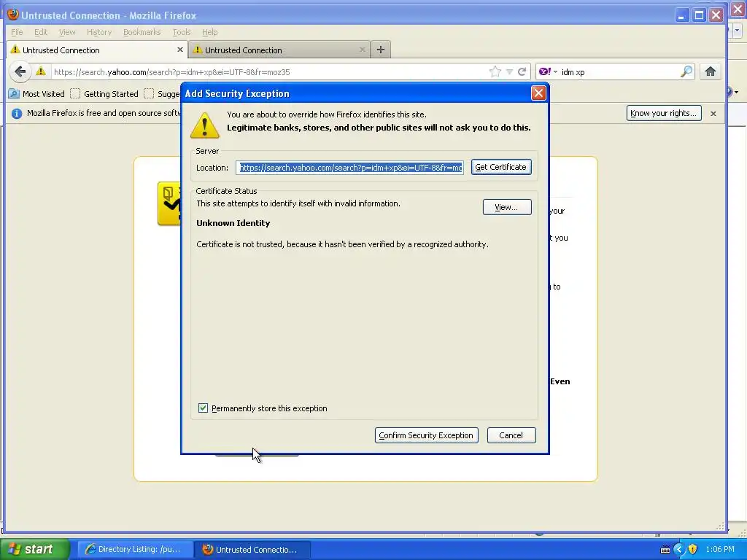
Task: Click the View certificate button
Action: [x=507, y=207]
